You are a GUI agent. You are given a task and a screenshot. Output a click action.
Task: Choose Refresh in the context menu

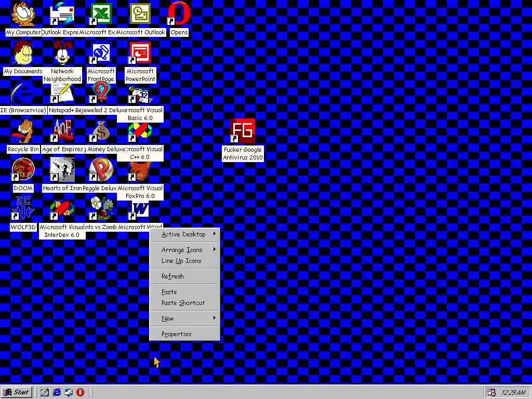pyautogui.click(x=185, y=276)
